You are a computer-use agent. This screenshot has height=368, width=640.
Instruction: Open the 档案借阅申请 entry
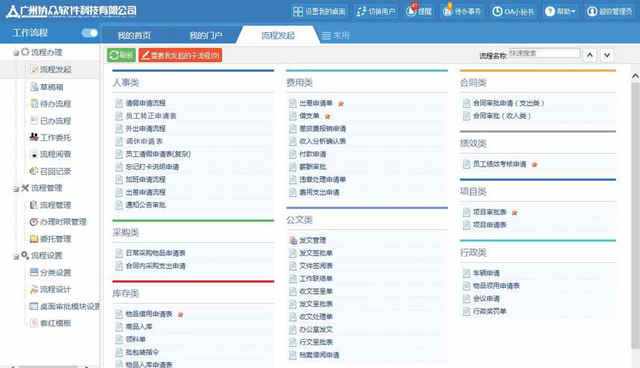click(319, 355)
